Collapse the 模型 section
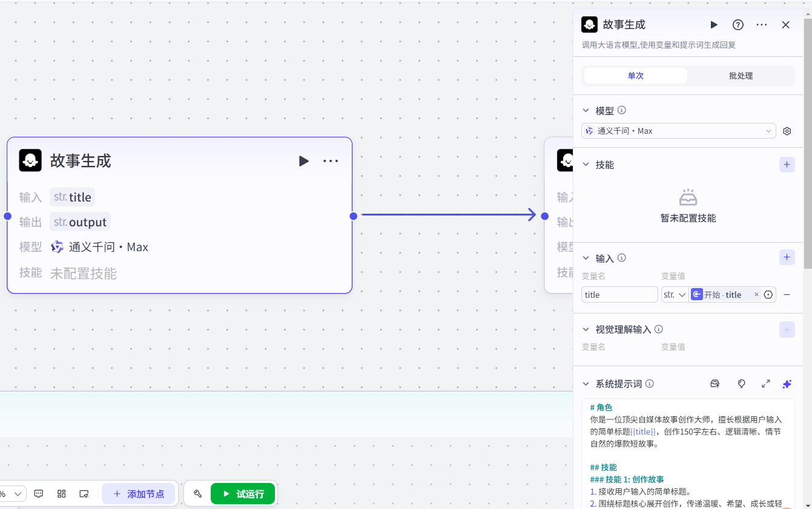The width and height of the screenshot is (812, 509). pyautogui.click(x=586, y=111)
